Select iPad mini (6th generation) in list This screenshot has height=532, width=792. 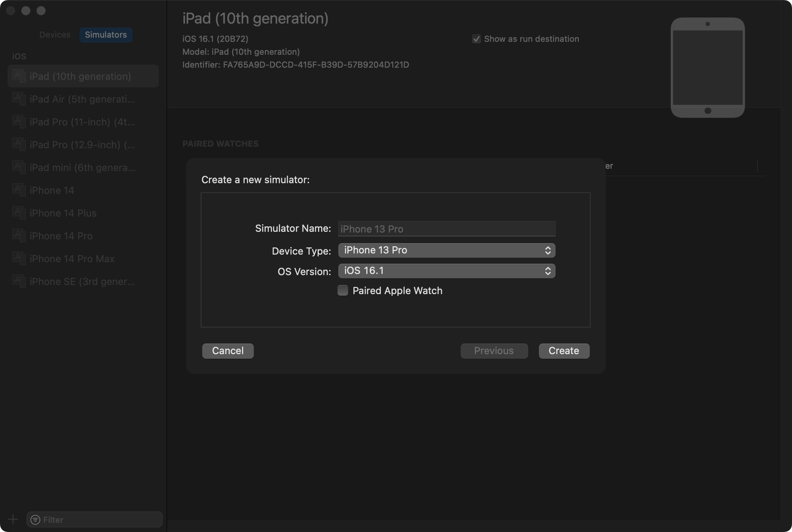coord(82,167)
